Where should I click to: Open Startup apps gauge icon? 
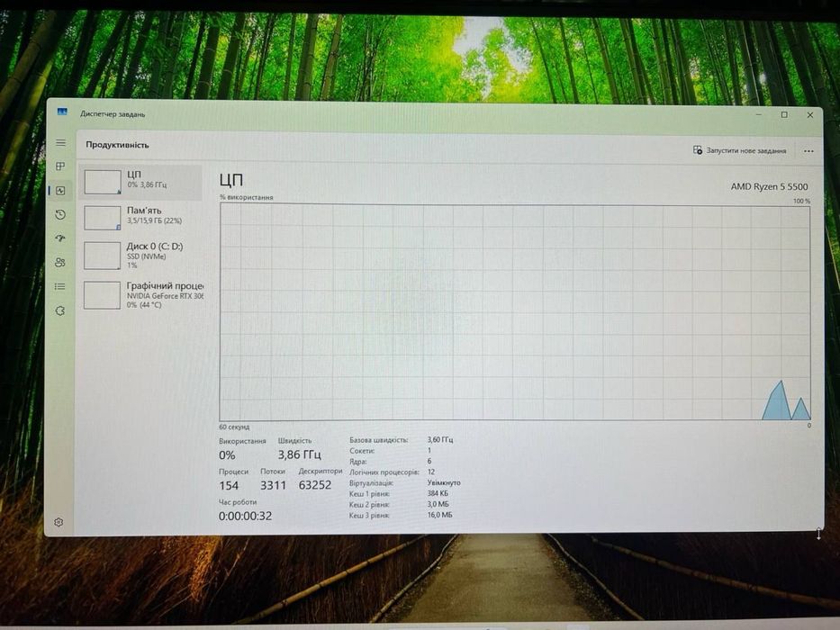pyautogui.click(x=60, y=238)
